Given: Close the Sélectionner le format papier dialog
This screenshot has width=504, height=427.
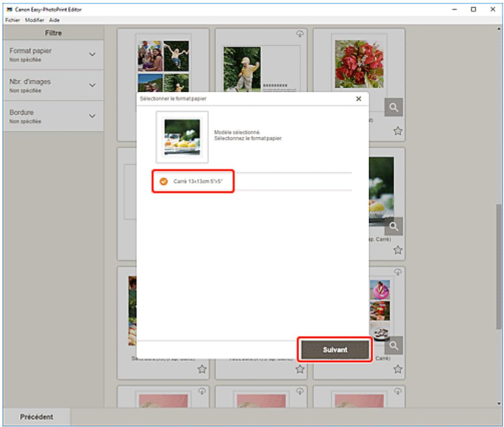Looking at the screenshot, I should click(359, 99).
